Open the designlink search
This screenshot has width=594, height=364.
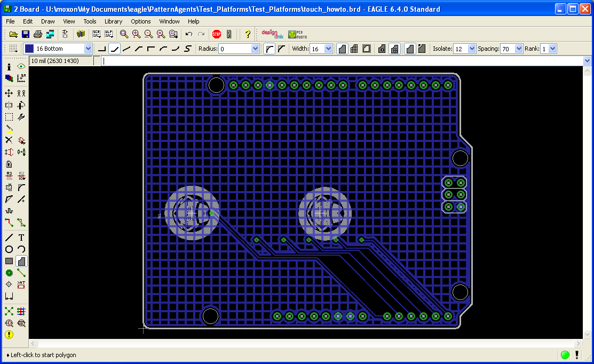tap(272, 35)
